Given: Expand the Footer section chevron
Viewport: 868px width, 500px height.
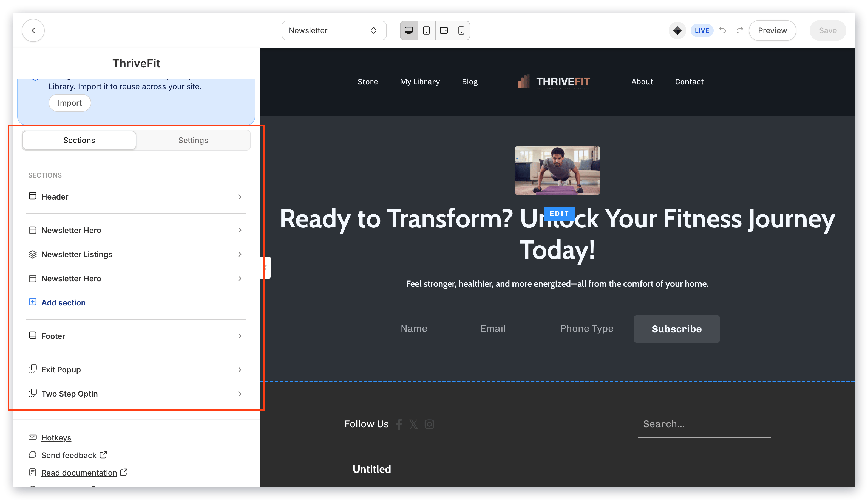Looking at the screenshot, I should (239, 336).
